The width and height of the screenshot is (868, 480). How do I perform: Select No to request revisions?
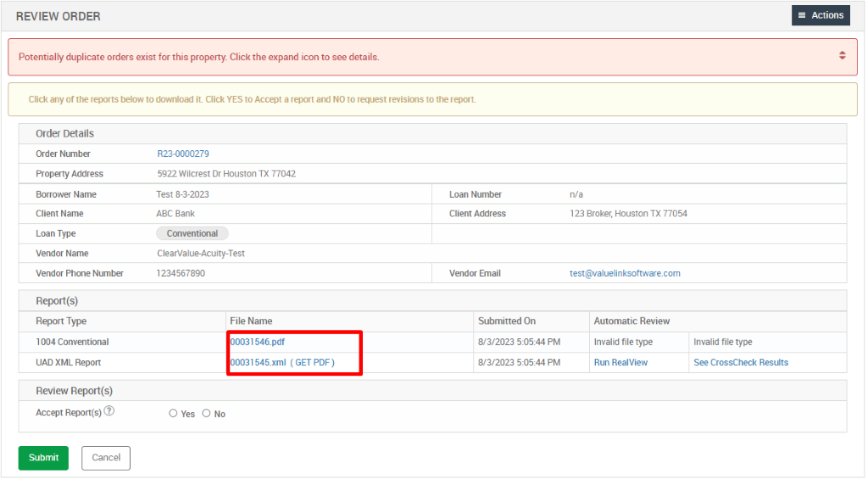click(x=207, y=414)
